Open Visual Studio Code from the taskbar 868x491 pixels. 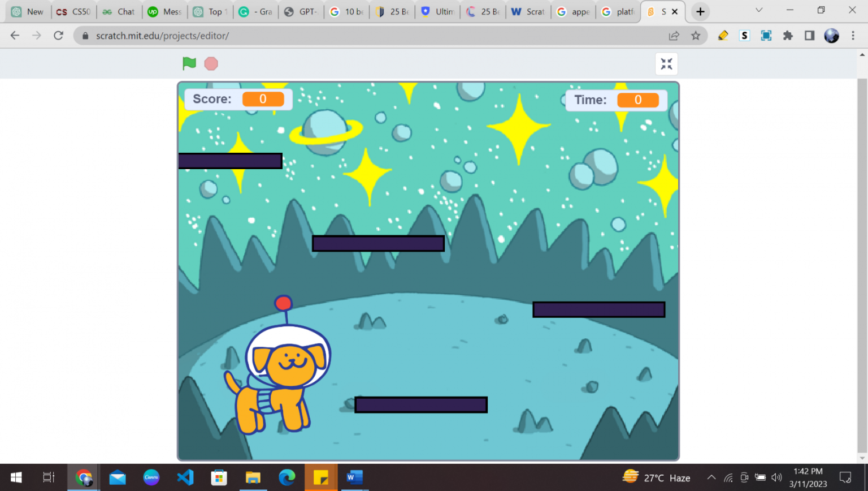pos(185,478)
